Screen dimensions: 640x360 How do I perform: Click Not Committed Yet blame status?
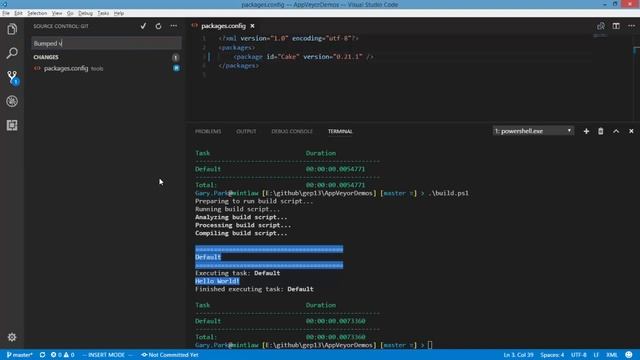pos(170,355)
